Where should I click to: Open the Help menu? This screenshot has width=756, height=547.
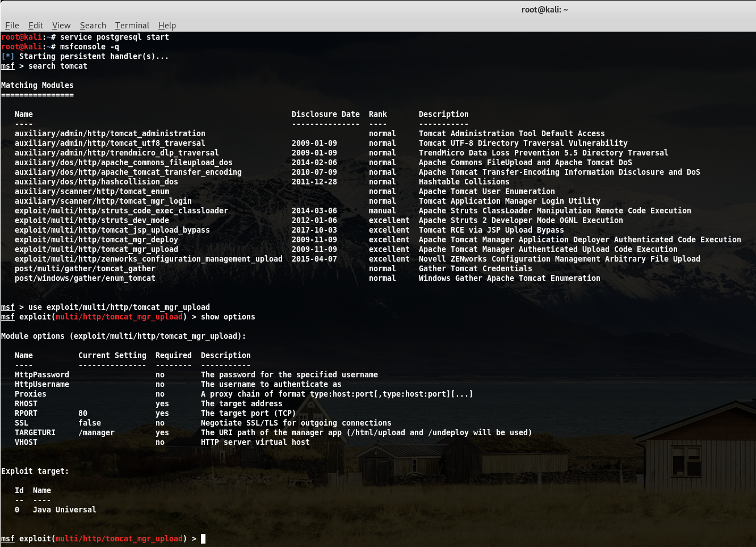[167, 26]
